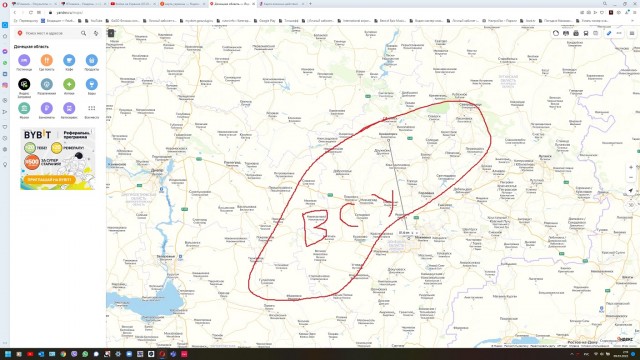Screen dimensions: 640x360
Task: Open the three-dots more tools button
Action: coord(619,33)
